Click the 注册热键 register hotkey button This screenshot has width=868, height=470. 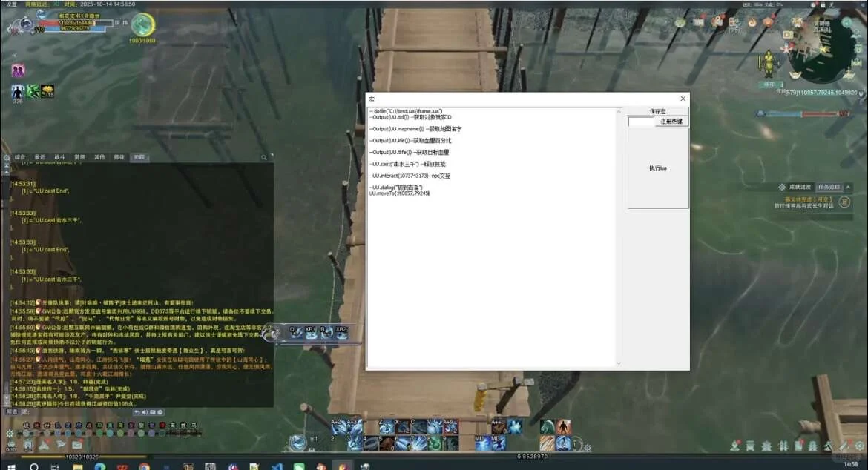coord(671,121)
